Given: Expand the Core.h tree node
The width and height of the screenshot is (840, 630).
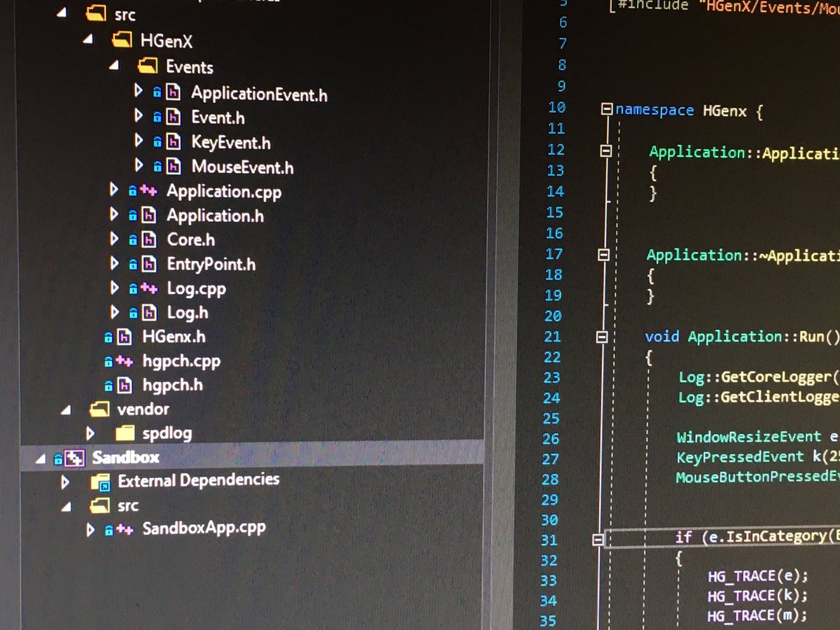Looking at the screenshot, I should (114, 239).
